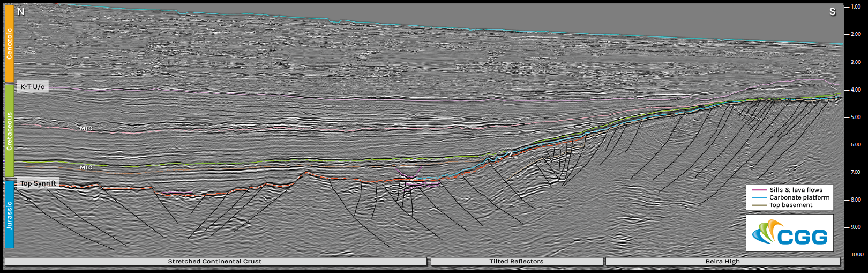Click the 1.00 tick on depth axis
The width and height of the screenshot is (868, 273).
(856, 7)
